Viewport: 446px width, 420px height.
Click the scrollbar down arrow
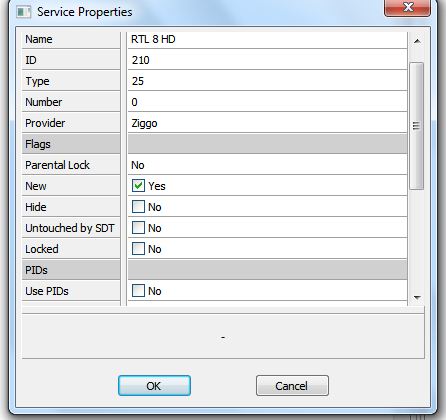click(x=417, y=297)
